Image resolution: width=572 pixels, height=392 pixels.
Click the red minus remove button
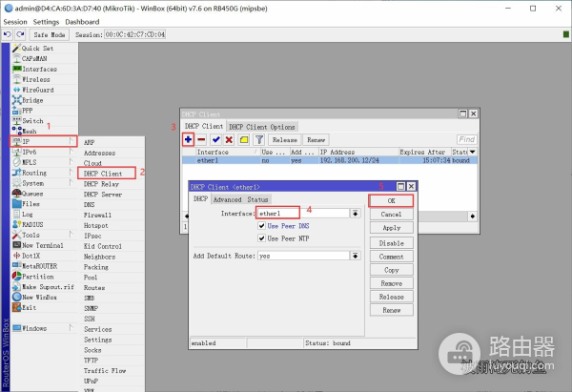pos(201,139)
